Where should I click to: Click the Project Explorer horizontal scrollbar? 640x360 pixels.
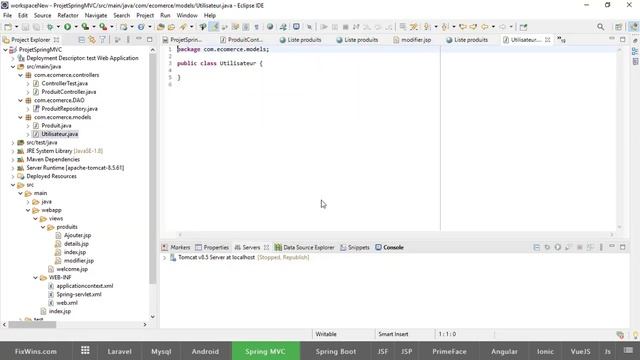(32, 324)
